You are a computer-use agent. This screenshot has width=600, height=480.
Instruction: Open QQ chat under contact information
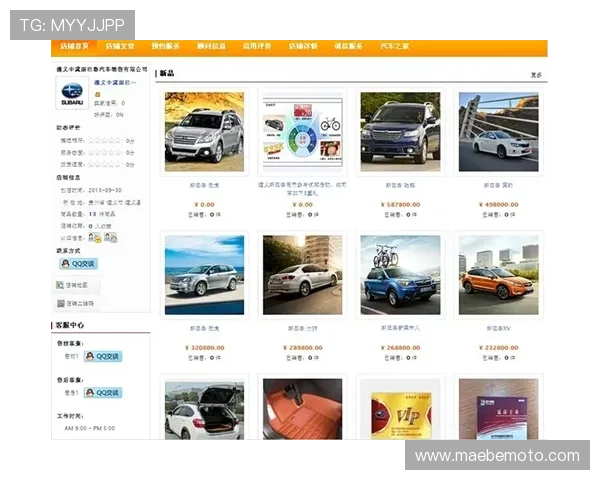pos(78,264)
